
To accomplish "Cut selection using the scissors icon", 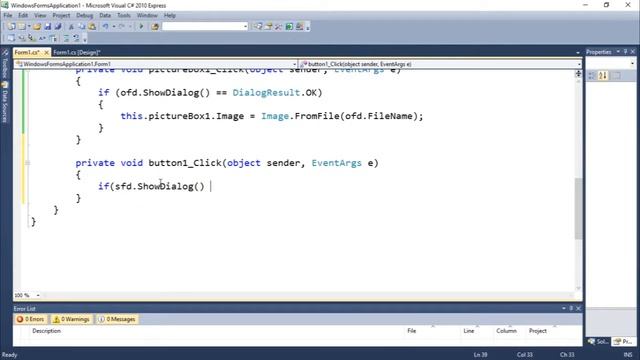I will point(71,27).
